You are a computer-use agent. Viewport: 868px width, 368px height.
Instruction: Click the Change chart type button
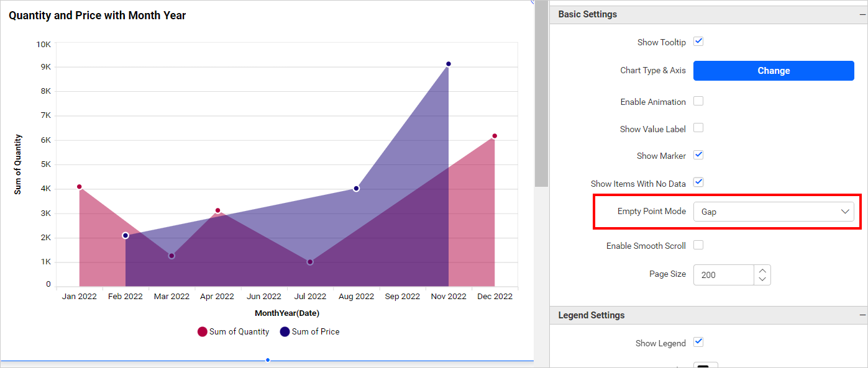[774, 71]
